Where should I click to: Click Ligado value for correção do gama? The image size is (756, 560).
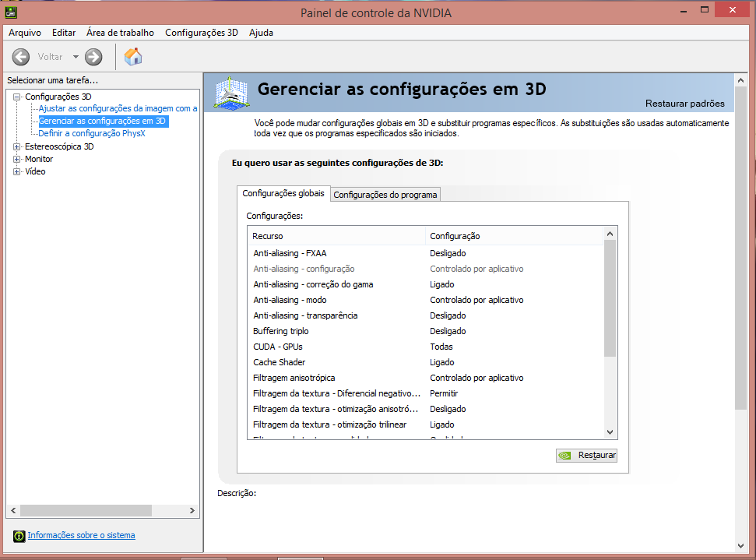pyautogui.click(x=442, y=284)
